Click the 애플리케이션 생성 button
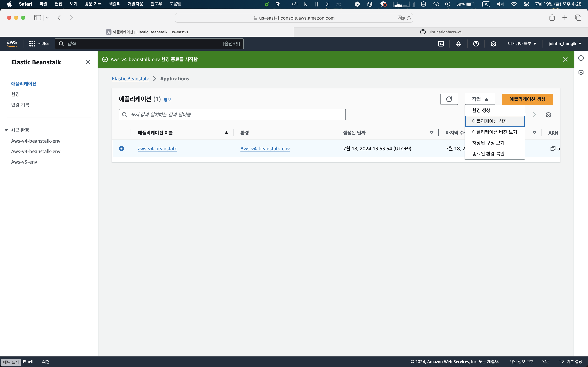 527,99
